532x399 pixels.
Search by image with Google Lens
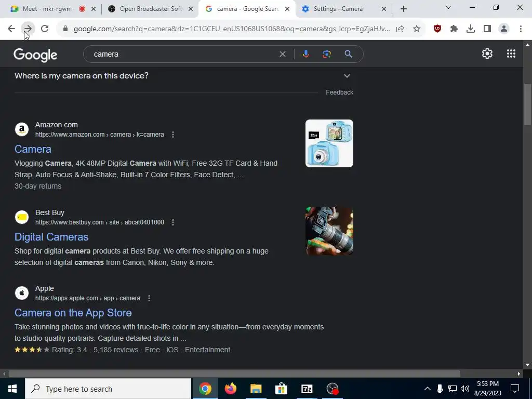[327, 54]
